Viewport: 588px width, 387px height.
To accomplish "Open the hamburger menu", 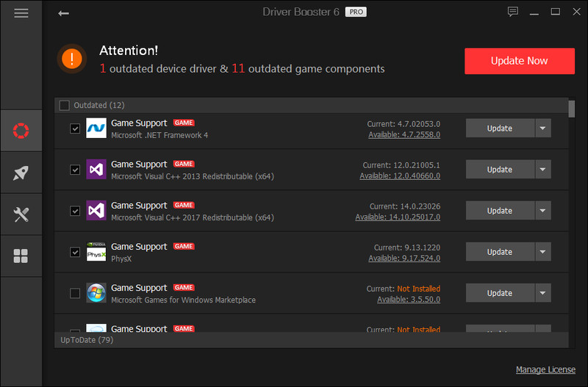I will (21, 13).
